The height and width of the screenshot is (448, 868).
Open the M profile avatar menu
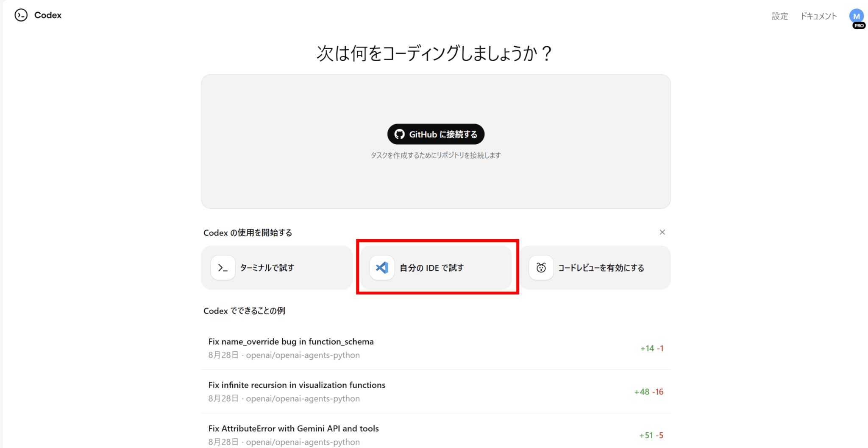click(856, 16)
